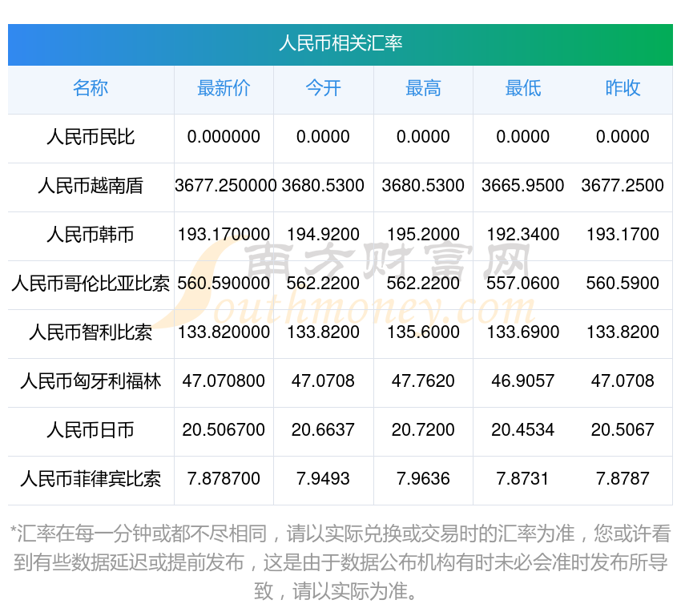This screenshot has height=616, width=681.
Task: Select the 今开 column header
Action: pos(323,88)
